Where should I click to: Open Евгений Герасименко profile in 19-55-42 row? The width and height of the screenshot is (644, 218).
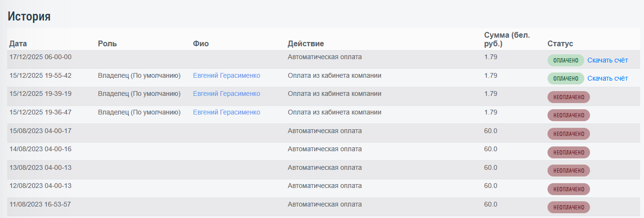[226, 75]
